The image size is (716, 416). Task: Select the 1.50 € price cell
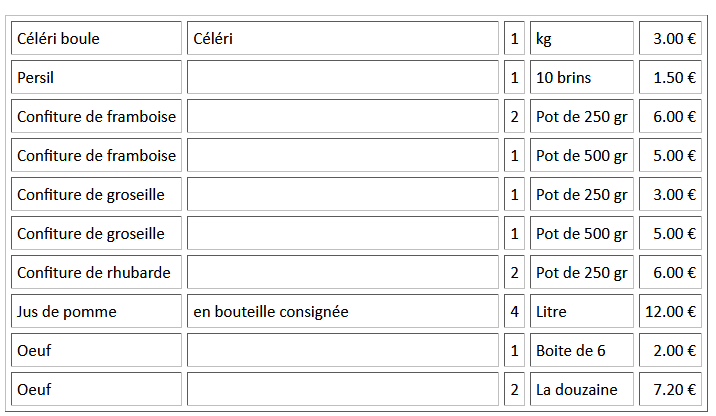click(x=670, y=78)
